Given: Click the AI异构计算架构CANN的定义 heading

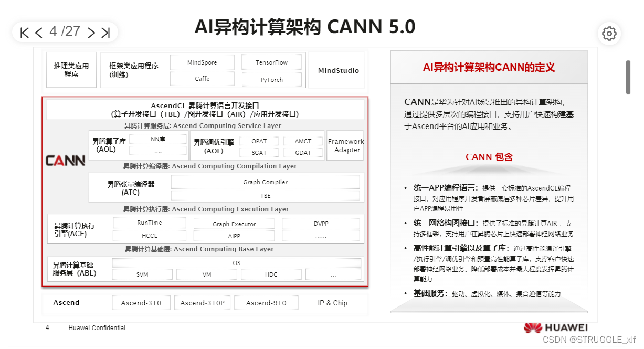Looking at the screenshot, I should pyautogui.click(x=489, y=68).
